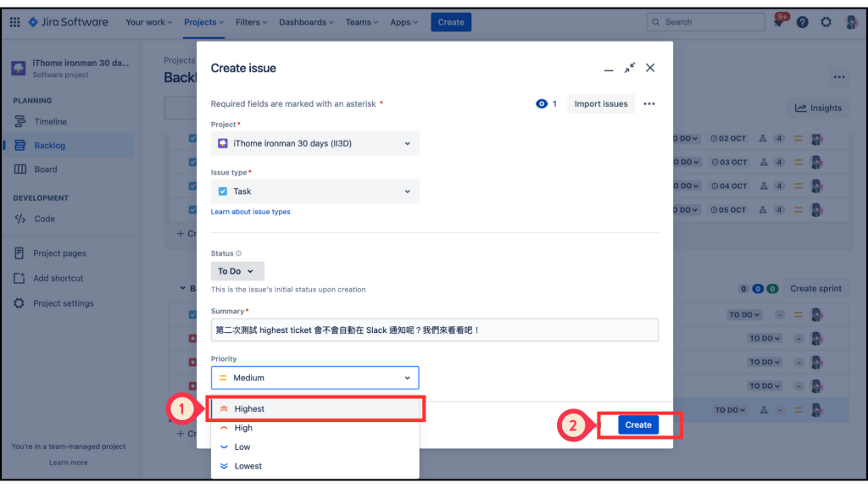Click the Project pages icon
The height and width of the screenshot is (488, 868).
19,252
